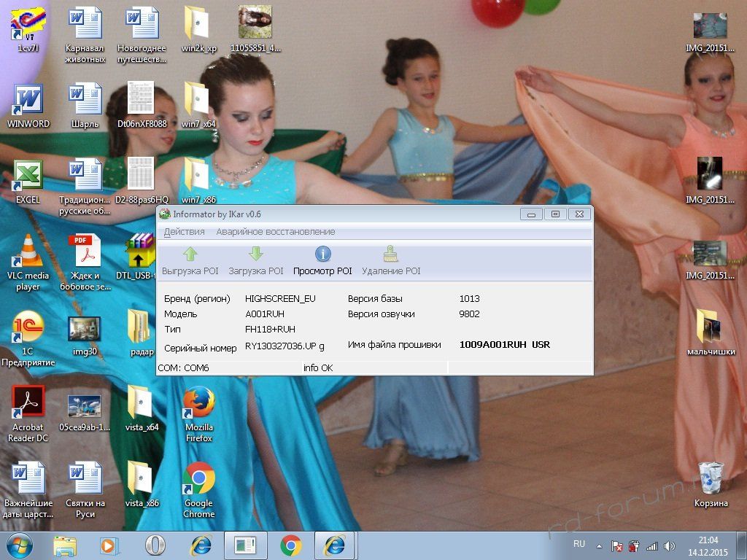Select the VLC media player shortcut

click(28, 262)
